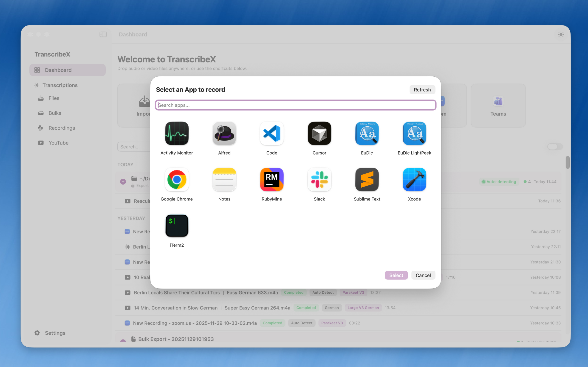This screenshot has height=367, width=588.
Task: Confirm with the Select button
Action: click(x=396, y=275)
